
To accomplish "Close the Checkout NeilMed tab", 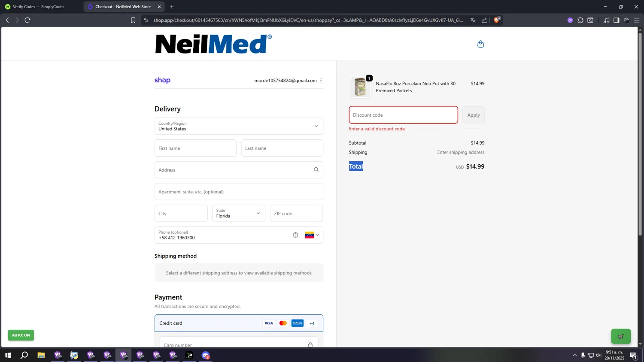I will point(159,7).
